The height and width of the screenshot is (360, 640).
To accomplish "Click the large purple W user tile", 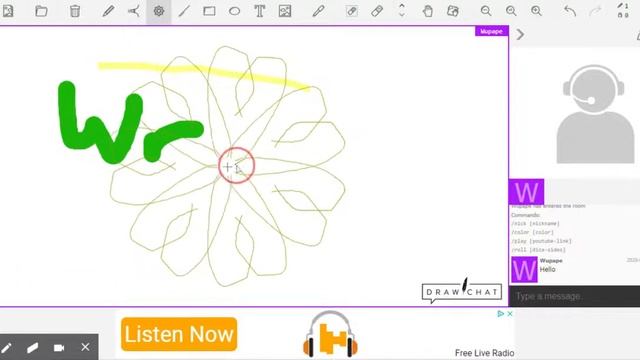I will tap(527, 192).
